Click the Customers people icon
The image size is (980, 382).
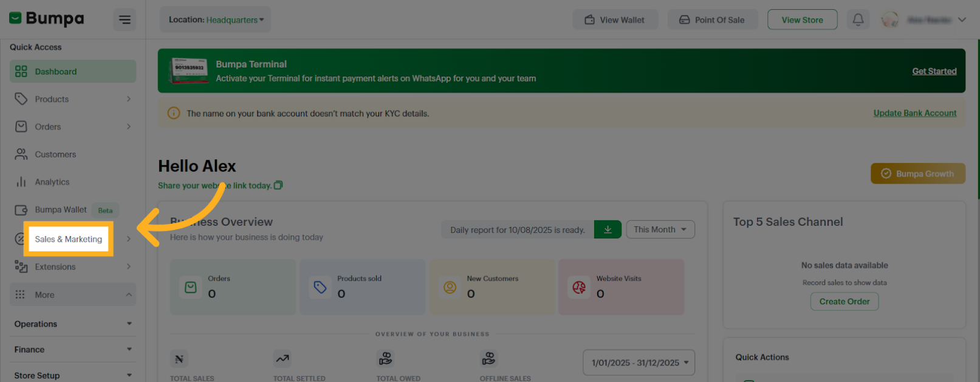click(21, 154)
